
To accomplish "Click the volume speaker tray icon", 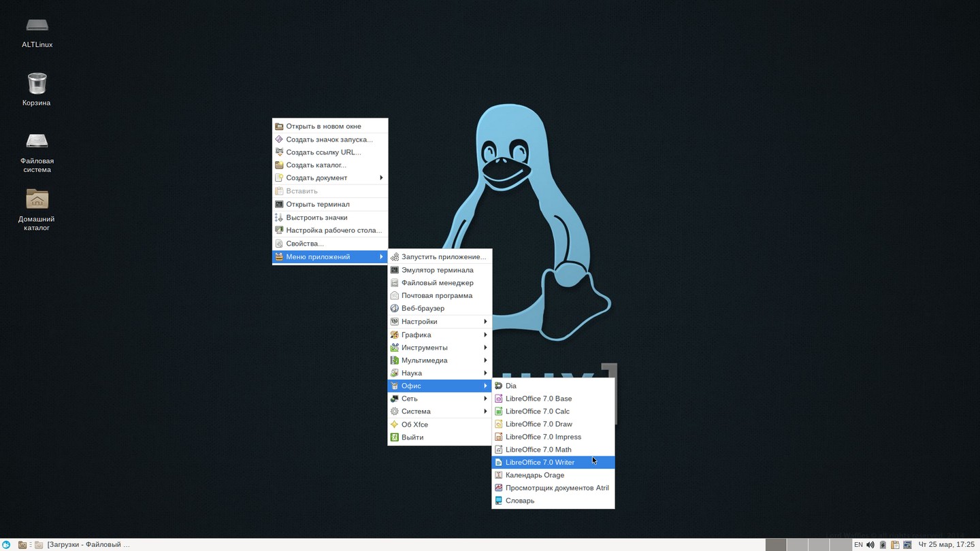I will [x=870, y=544].
